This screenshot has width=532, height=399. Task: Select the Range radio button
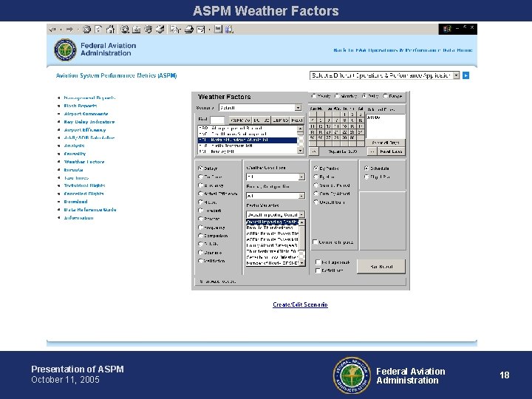386,96
